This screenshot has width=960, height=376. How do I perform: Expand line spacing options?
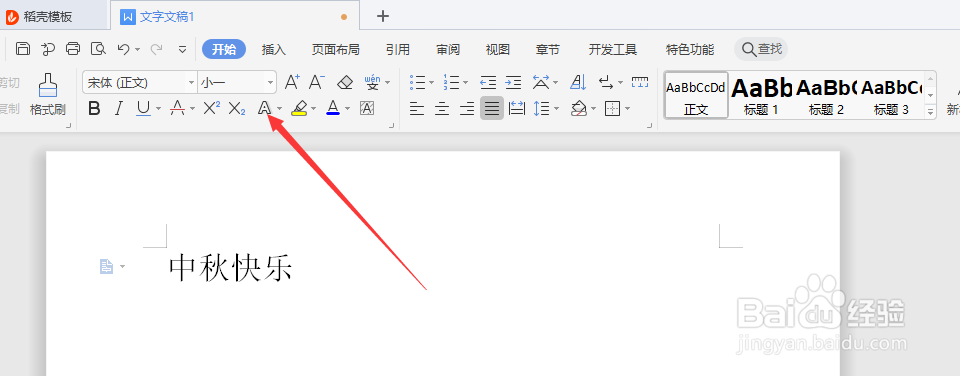pyautogui.click(x=557, y=109)
